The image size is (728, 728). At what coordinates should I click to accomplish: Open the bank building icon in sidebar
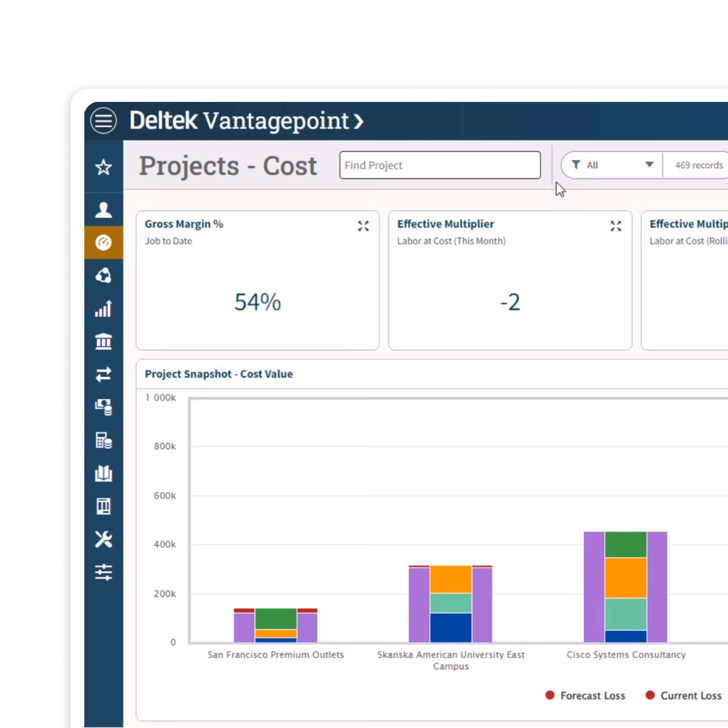click(x=103, y=341)
